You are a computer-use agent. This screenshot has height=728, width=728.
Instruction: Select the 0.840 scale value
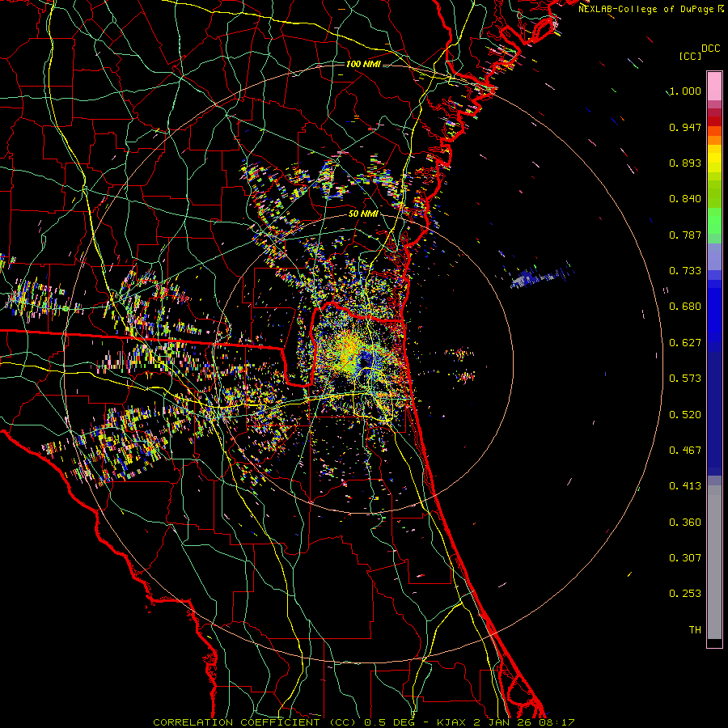click(685, 199)
